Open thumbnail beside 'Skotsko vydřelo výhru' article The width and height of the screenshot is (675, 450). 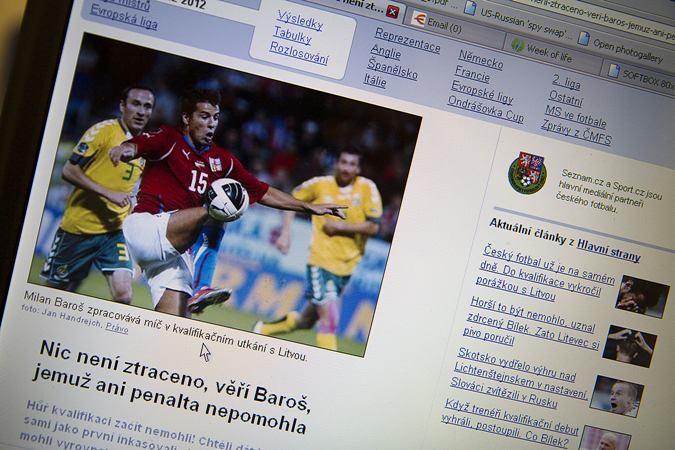tap(617, 396)
